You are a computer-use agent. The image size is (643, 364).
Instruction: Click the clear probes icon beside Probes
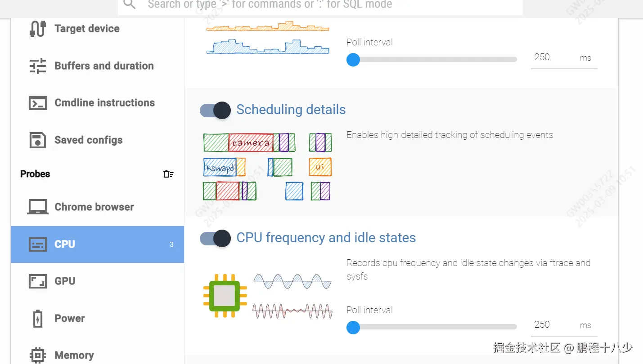168,174
